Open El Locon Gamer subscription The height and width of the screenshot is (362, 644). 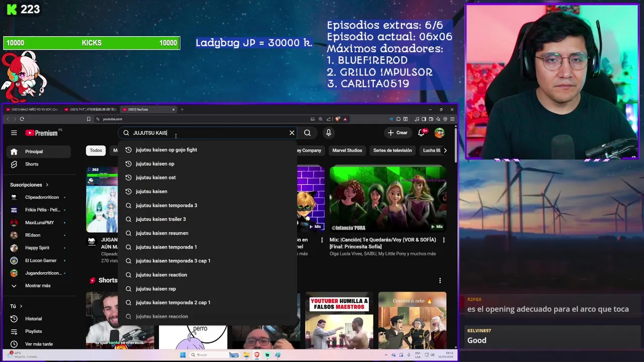coord(39,260)
